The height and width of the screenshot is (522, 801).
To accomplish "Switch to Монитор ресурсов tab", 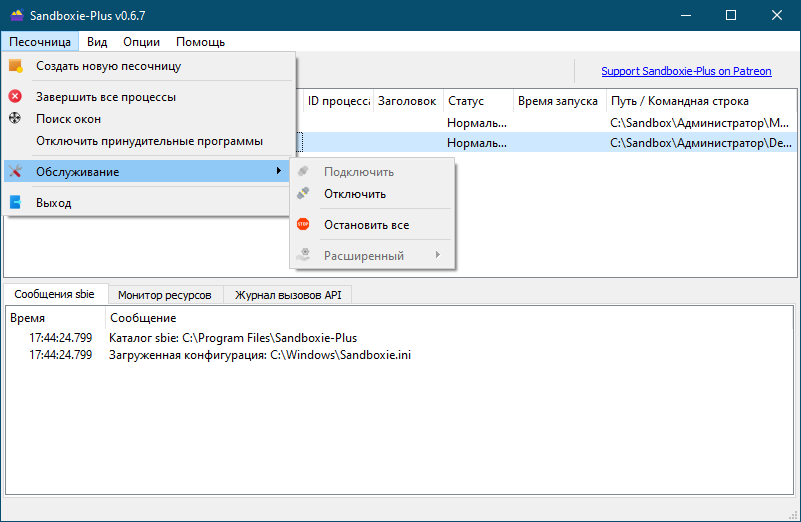I will pyautogui.click(x=164, y=295).
